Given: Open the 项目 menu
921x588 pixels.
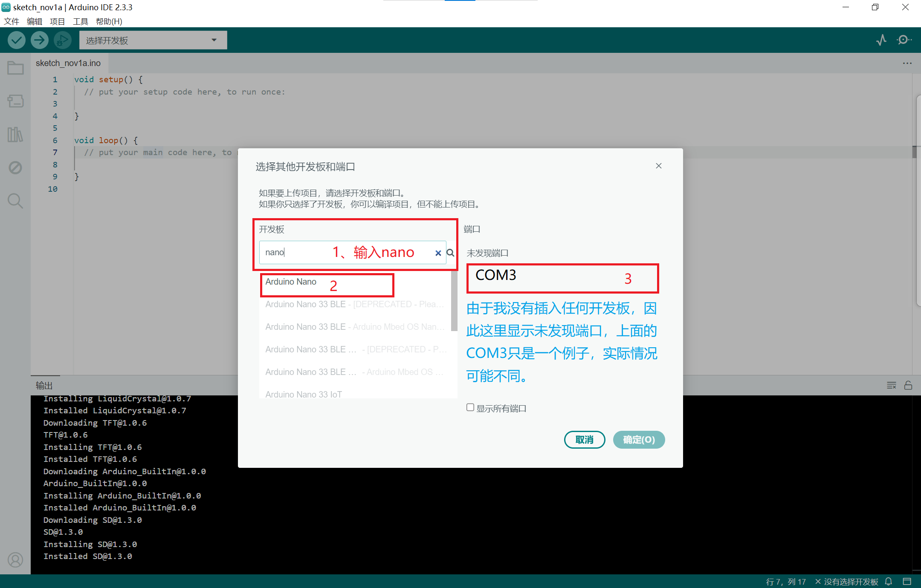Looking at the screenshot, I should click(57, 21).
